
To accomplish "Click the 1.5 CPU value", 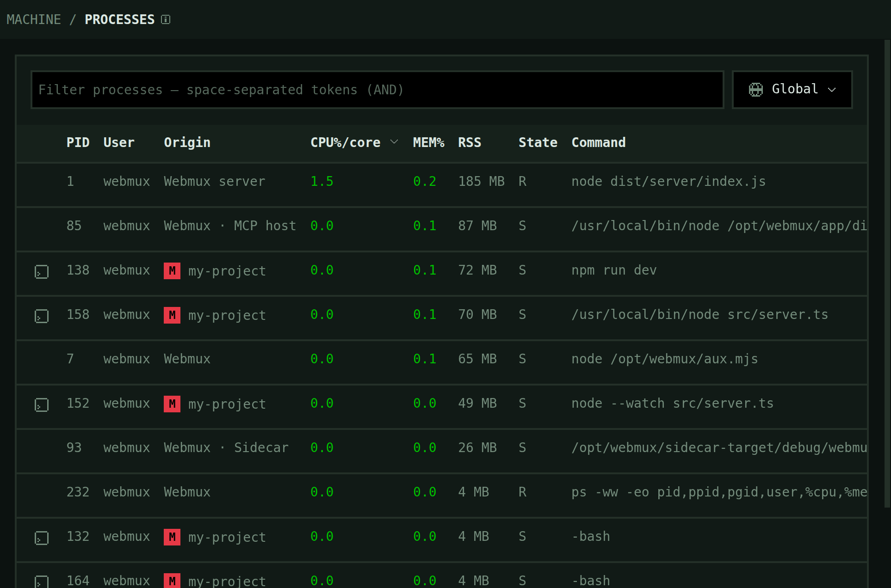I will pyautogui.click(x=322, y=181).
